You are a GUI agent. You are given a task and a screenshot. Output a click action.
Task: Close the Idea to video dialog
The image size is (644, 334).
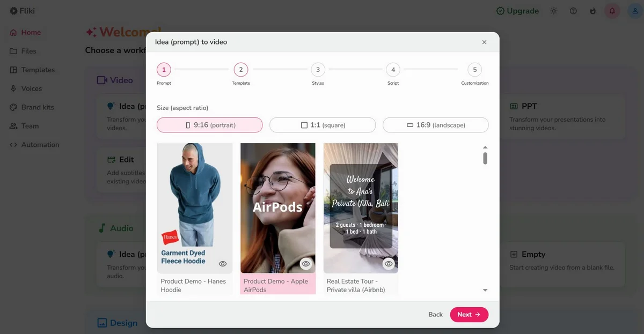[484, 42]
